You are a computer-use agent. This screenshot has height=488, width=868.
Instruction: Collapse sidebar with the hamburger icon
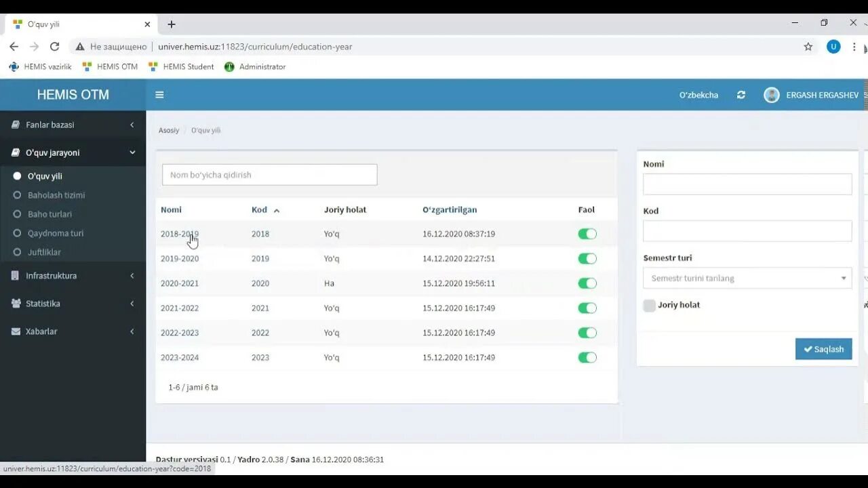pyautogui.click(x=159, y=95)
